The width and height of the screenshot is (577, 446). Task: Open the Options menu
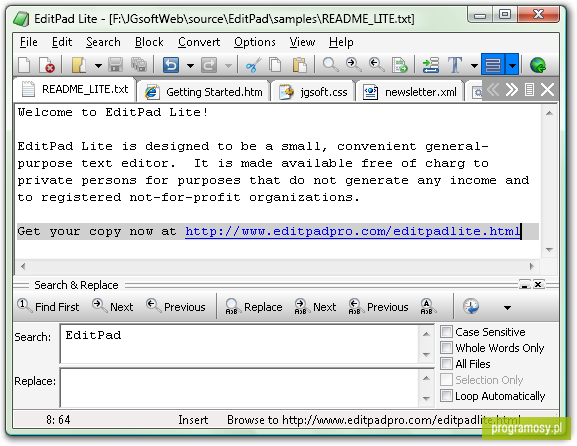pos(255,42)
